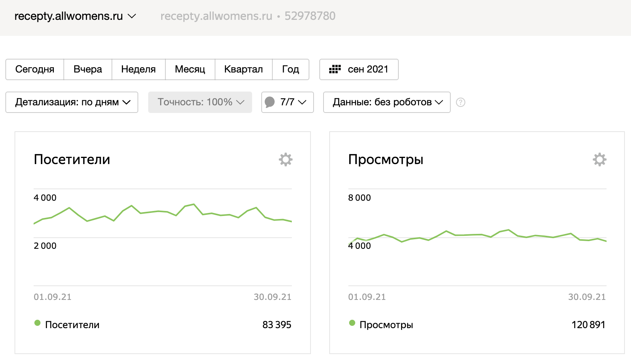Open Данные: без роботов dropdown
Viewport: 631px width, 364px height.
[387, 102]
